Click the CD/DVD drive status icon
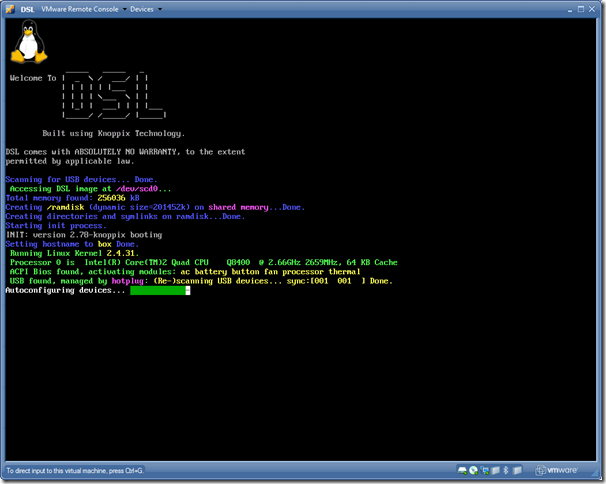Viewport: 606px width, 484px height. (473, 470)
